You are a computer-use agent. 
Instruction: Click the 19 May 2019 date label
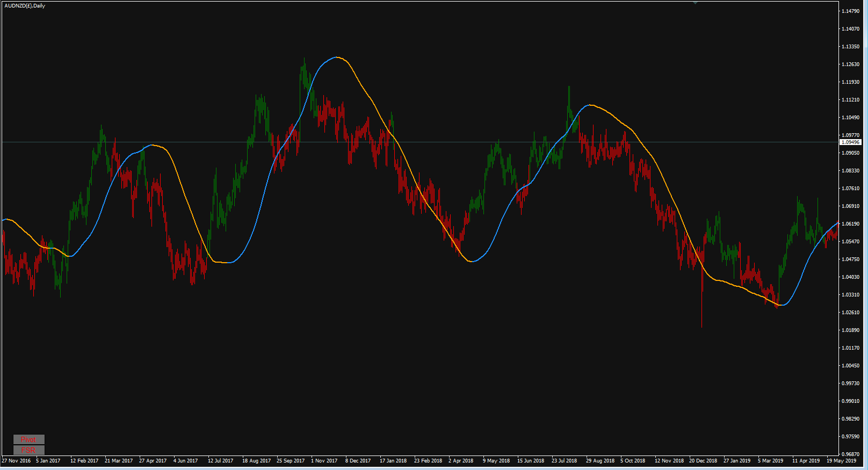(x=842, y=461)
